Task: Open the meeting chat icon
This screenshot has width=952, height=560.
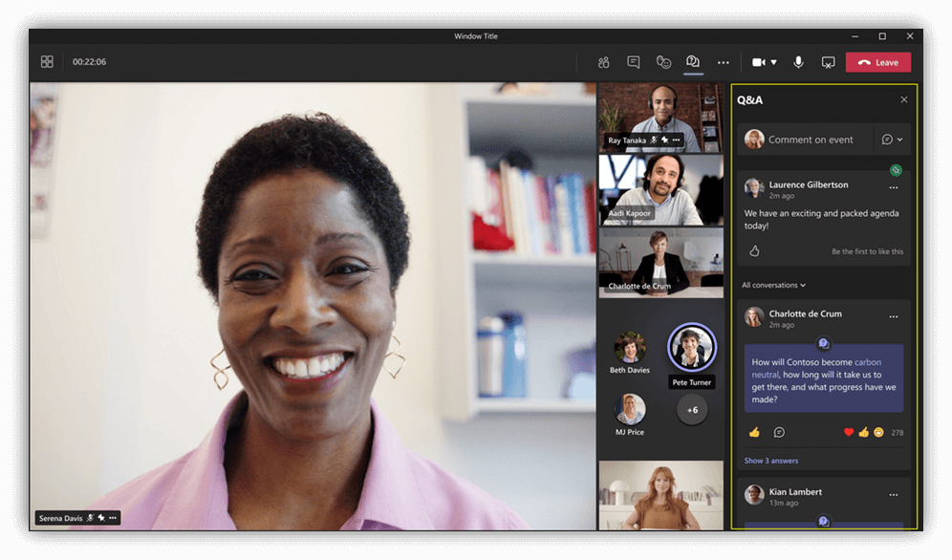Action: 633,62
